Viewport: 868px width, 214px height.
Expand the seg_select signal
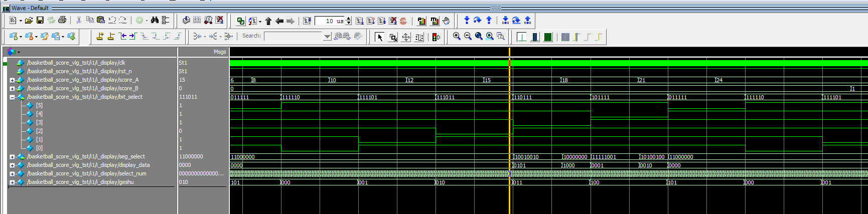click(12, 157)
